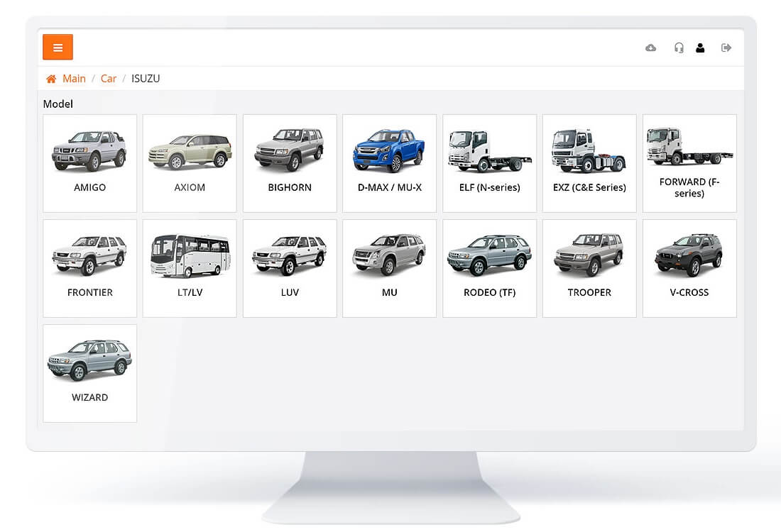Screen dimensions: 781x532
Task: Select the ELF (N-series) truck image
Action: pyautogui.click(x=490, y=151)
